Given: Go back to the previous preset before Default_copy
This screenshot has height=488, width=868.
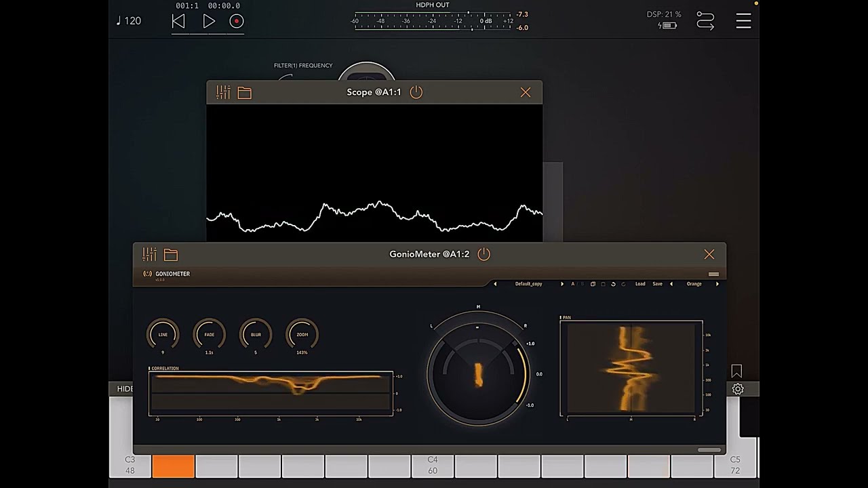Looking at the screenshot, I should [495, 284].
